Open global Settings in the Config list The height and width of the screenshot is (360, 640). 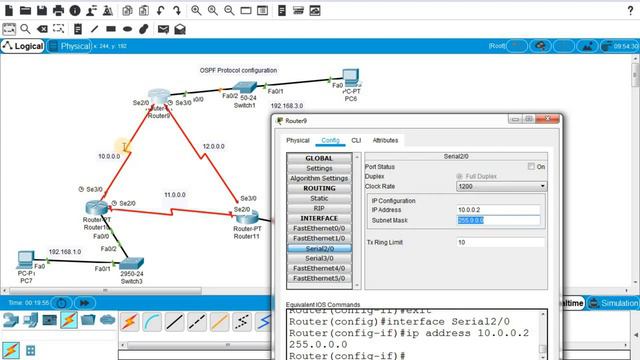click(319, 168)
